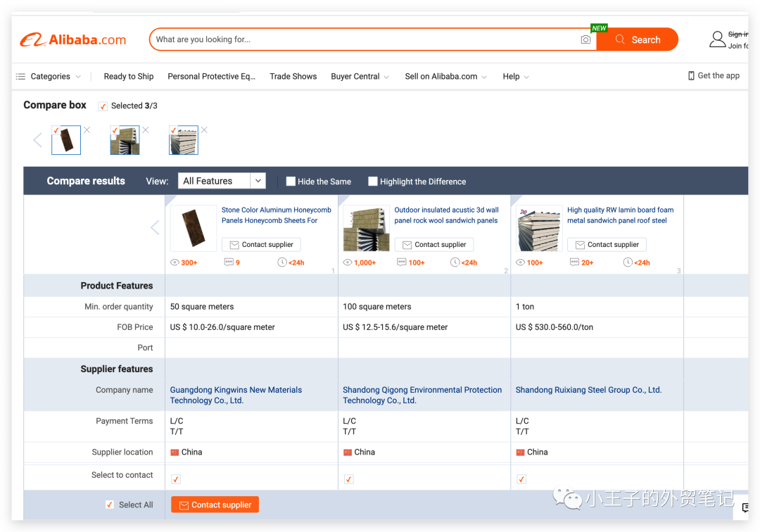The width and height of the screenshot is (760, 532).
Task: Open the Trade Shows menu item
Action: coord(293,77)
